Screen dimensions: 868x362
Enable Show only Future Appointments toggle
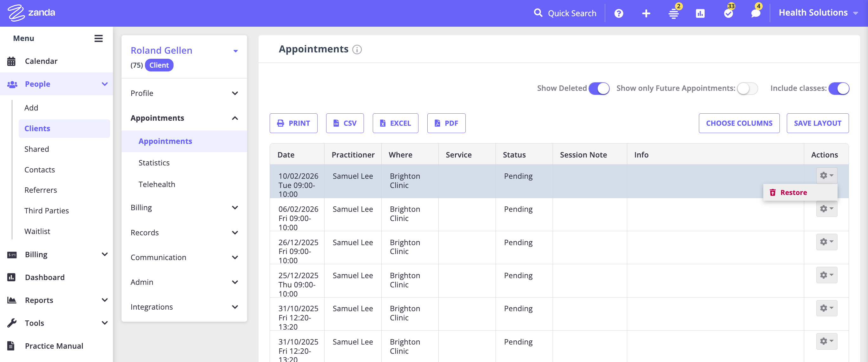pyautogui.click(x=747, y=88)
